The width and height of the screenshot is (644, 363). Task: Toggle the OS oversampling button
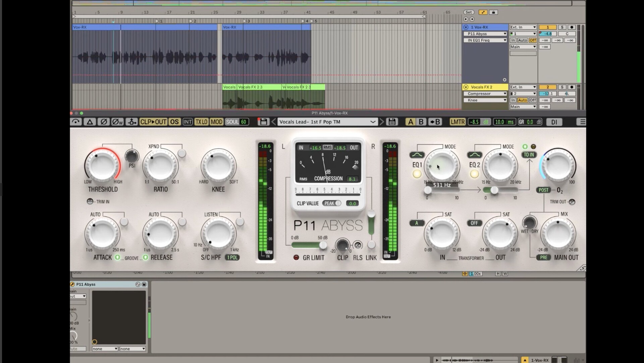click(174, 122)
